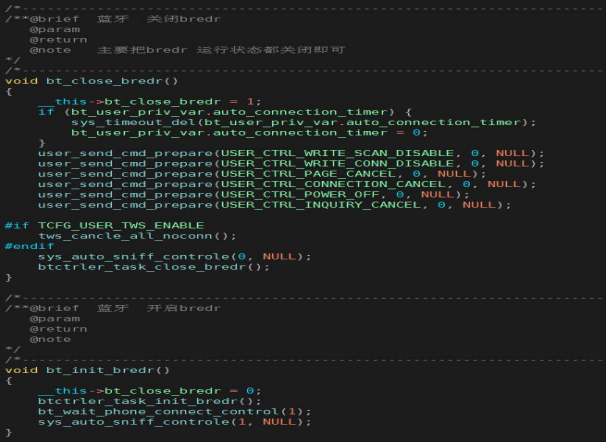Click the '__this->bt_close_bredr = 1;' line
The image size is (606, 442).
(150, 102)
